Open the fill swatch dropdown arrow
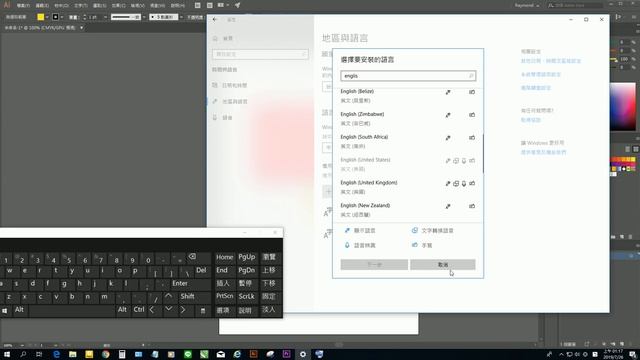 pyautogui.click(x=47, y=17)
